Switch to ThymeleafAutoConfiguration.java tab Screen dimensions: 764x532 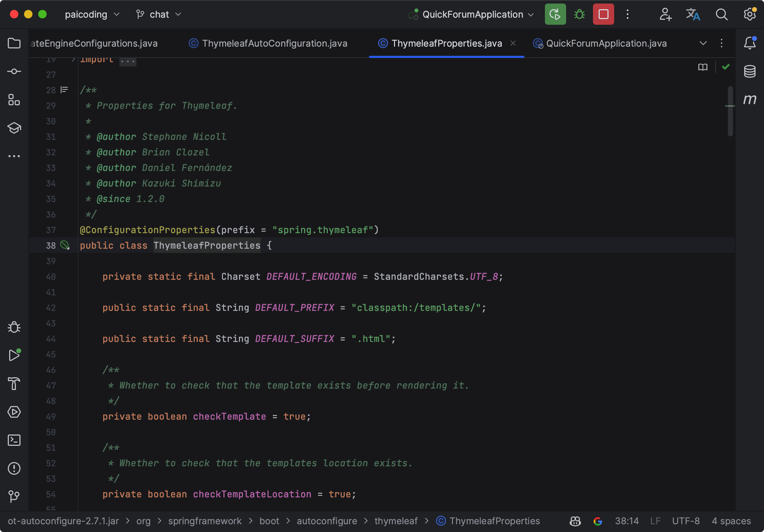click(274, 43)
